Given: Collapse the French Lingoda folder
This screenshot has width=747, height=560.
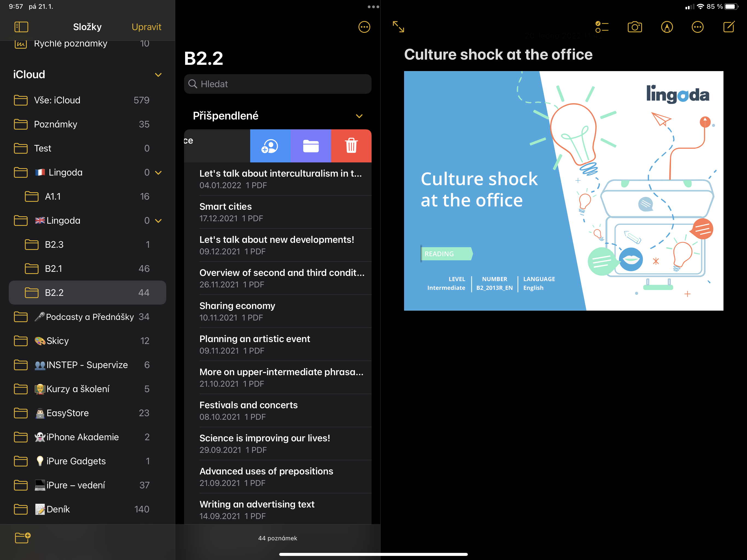Looking at the screenshot, I should pyautogui.click(x=158, y=173).
